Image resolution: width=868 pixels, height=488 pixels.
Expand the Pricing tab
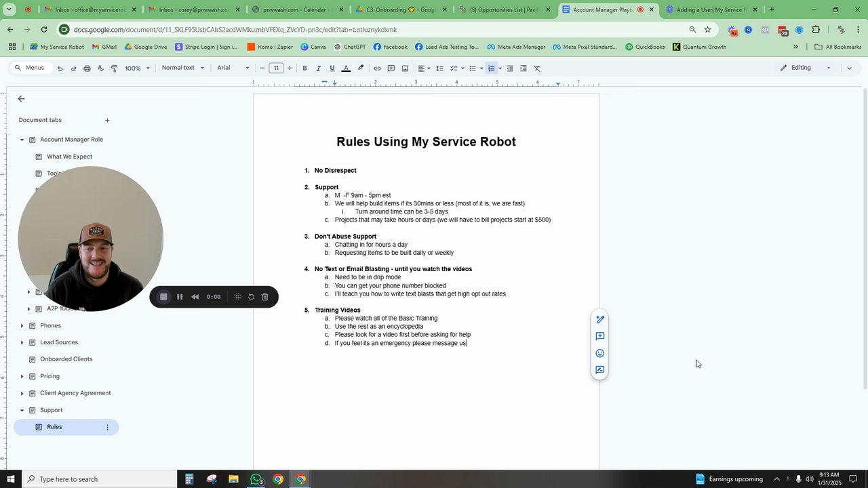22,377
